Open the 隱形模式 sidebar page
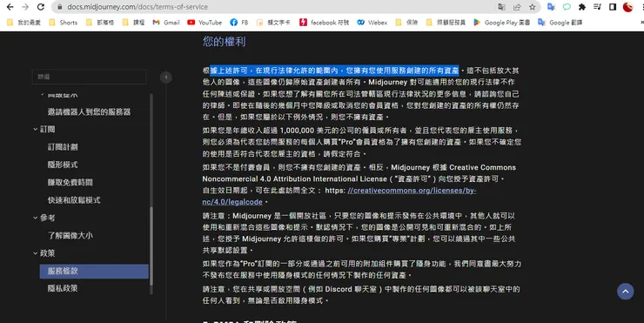 [63, 165]
